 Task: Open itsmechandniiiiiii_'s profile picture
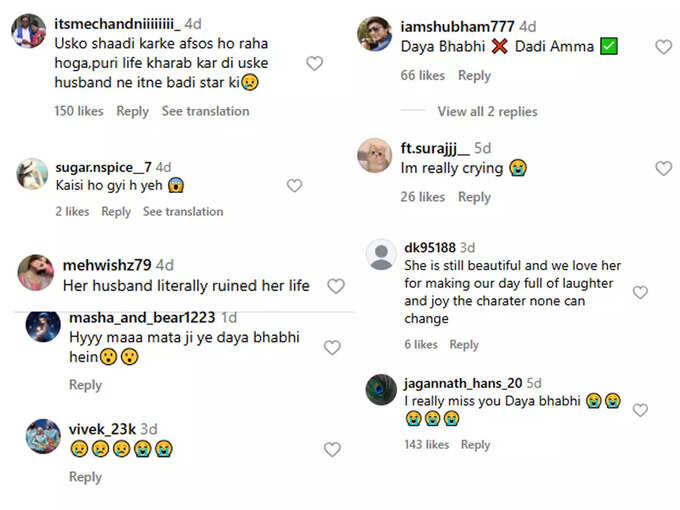tap(29, 31)
